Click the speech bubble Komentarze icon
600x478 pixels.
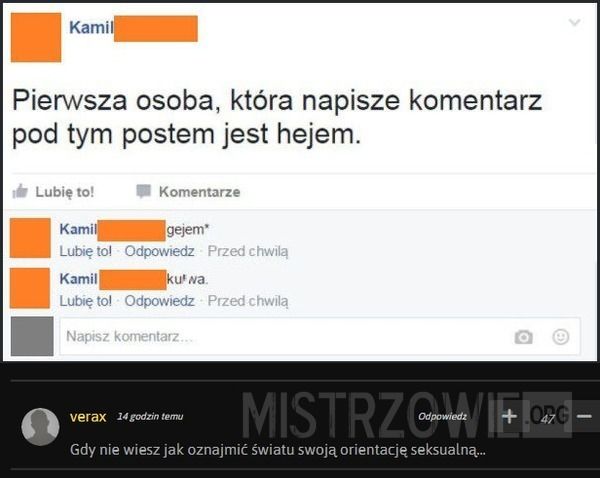(x=144, y=191)
